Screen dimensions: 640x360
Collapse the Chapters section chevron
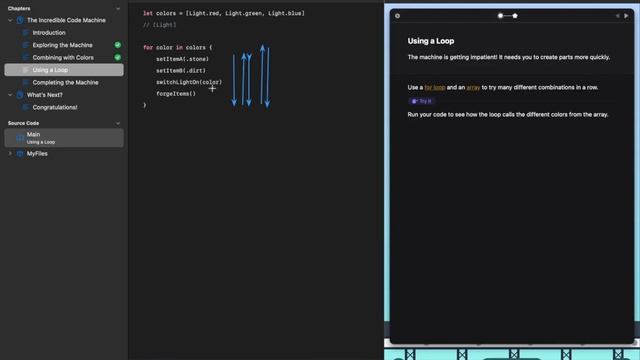[118, 9]
